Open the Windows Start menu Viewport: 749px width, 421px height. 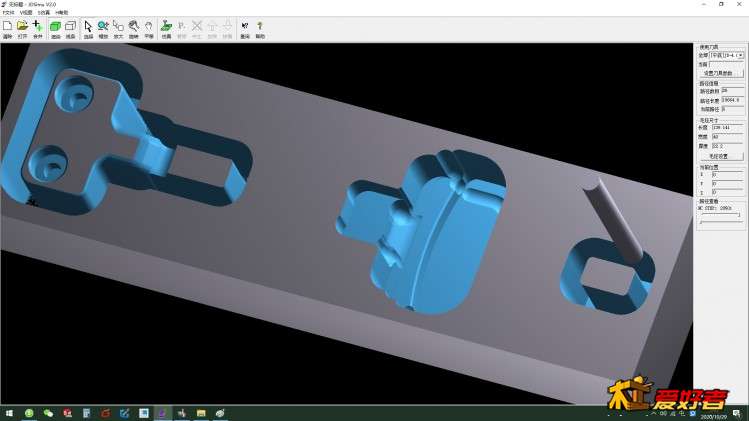pyautogui.click(x=9, y=413)
